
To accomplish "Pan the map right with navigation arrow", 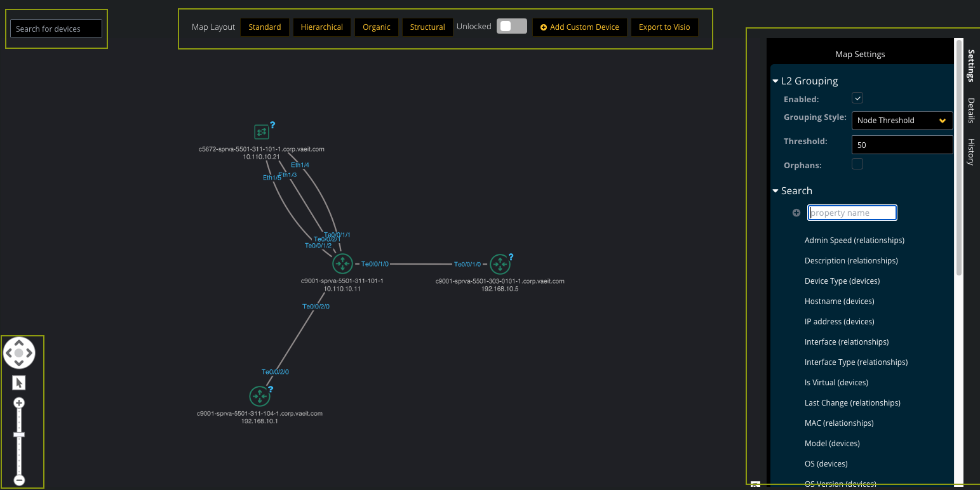I will [29, 353].
